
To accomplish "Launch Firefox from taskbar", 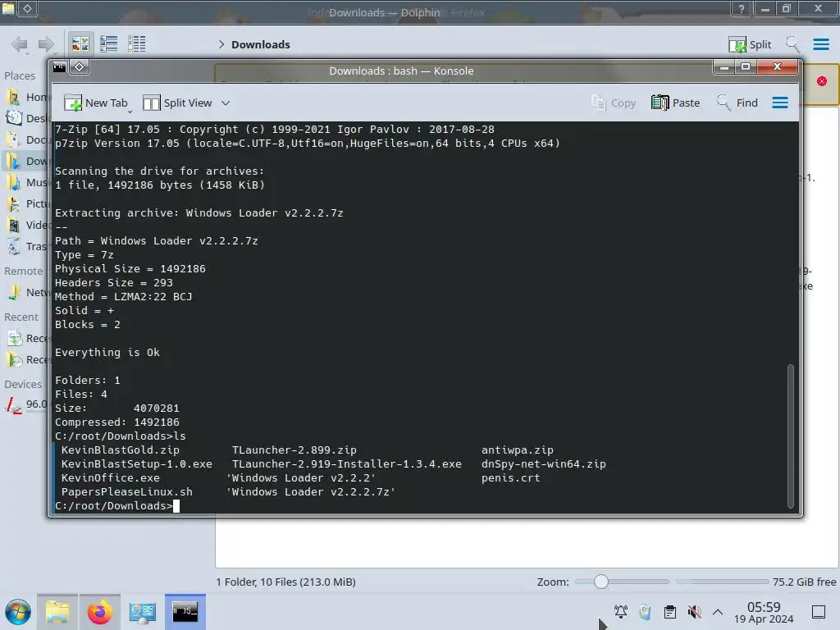I will point(99,612).
